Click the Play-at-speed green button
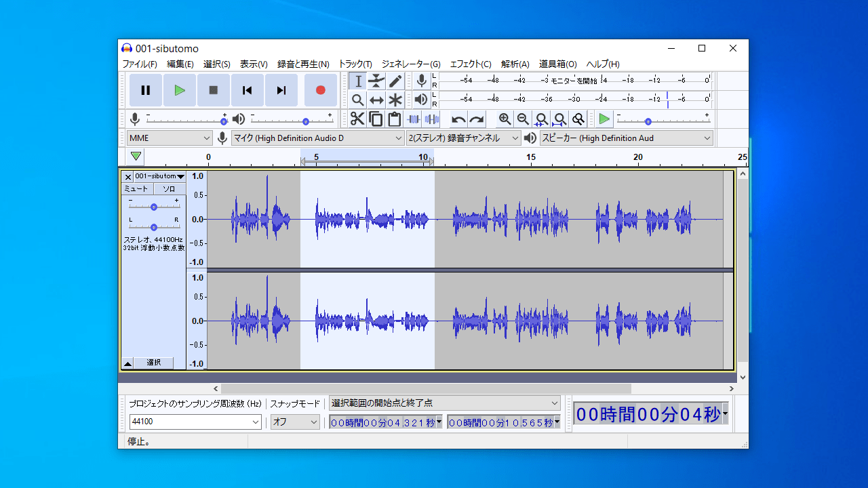The width and height of the screenshot is (868, 488). [604, 119]
